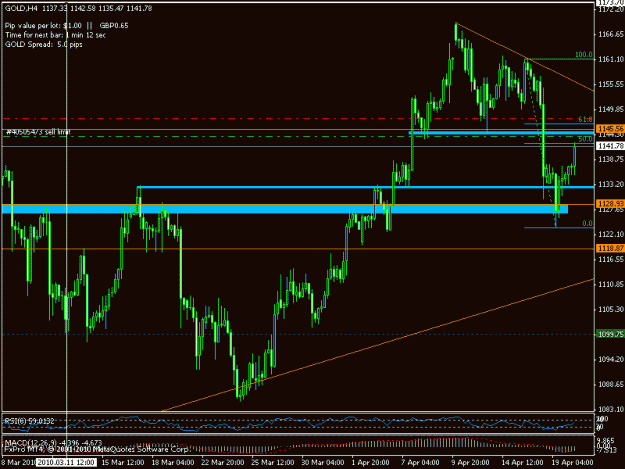Click the Fibonacci 0.0 level label
Image resolution: width=625 pixels, height=469 pixels.
pos(587,224)
